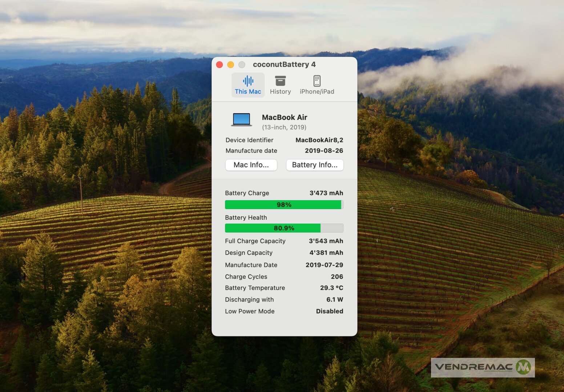Open the History archive box icon
This screenshot has height=392, width=564.
tap(280, 81)
